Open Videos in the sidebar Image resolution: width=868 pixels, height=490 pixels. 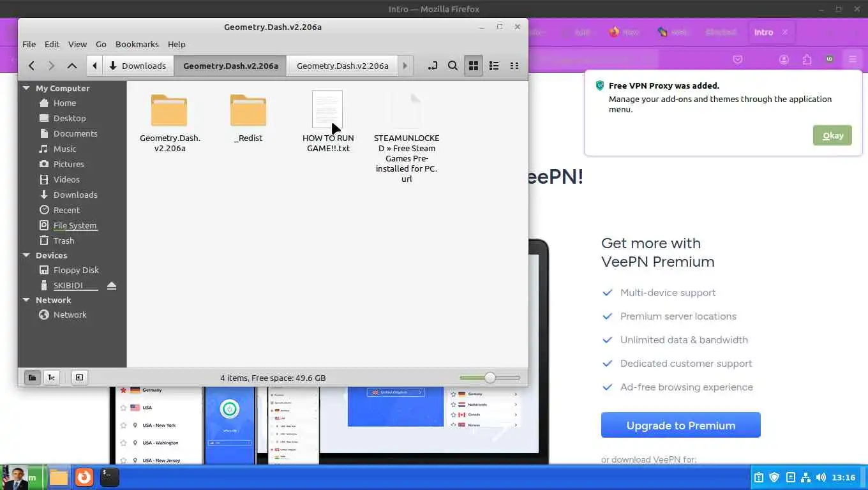66,179
